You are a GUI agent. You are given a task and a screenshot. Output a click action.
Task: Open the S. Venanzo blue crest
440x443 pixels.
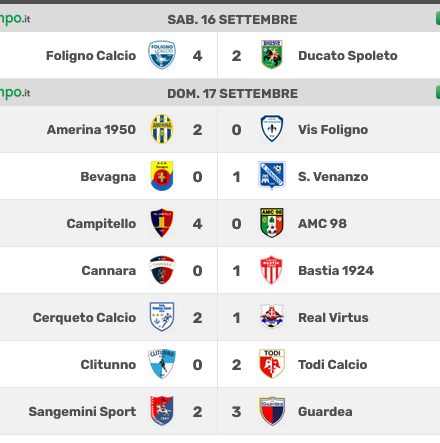point(272,176)
